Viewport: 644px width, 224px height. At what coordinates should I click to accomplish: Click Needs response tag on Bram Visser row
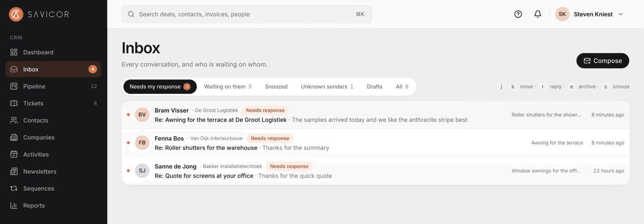tap(265, 110)
